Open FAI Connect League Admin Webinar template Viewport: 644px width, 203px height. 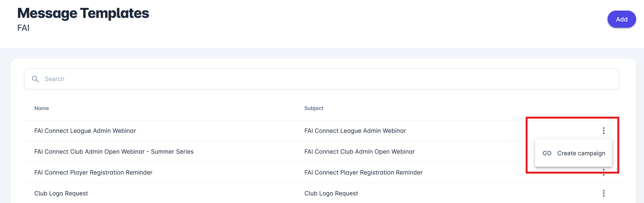(x=85, y=131)
